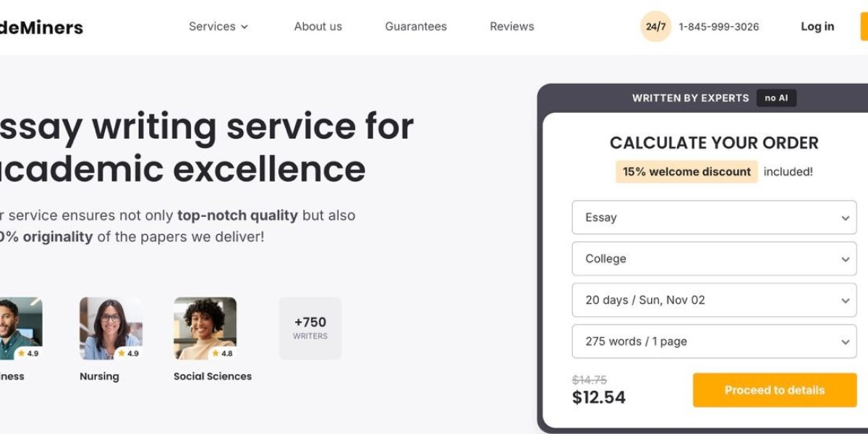This screenshot has height=434, width=868.
Task: Click the Social Sciences writer's star rating
Action: pos(221,354)
